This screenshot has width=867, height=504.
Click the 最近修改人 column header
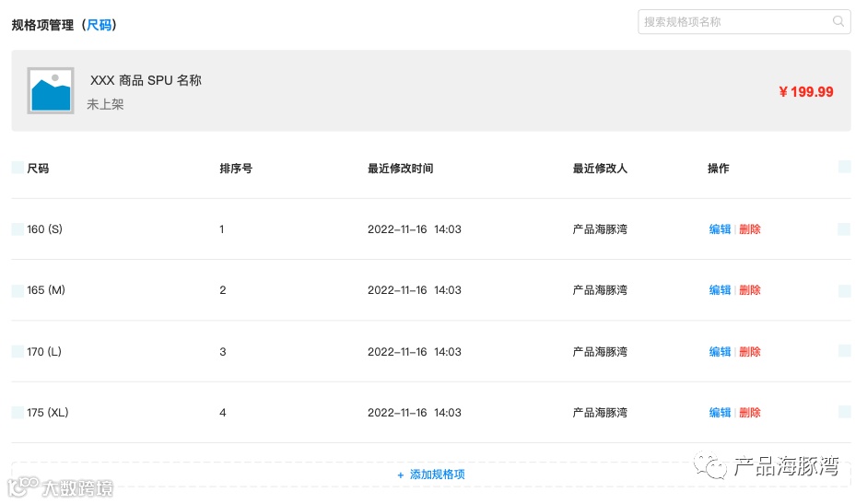coord(600,169)
